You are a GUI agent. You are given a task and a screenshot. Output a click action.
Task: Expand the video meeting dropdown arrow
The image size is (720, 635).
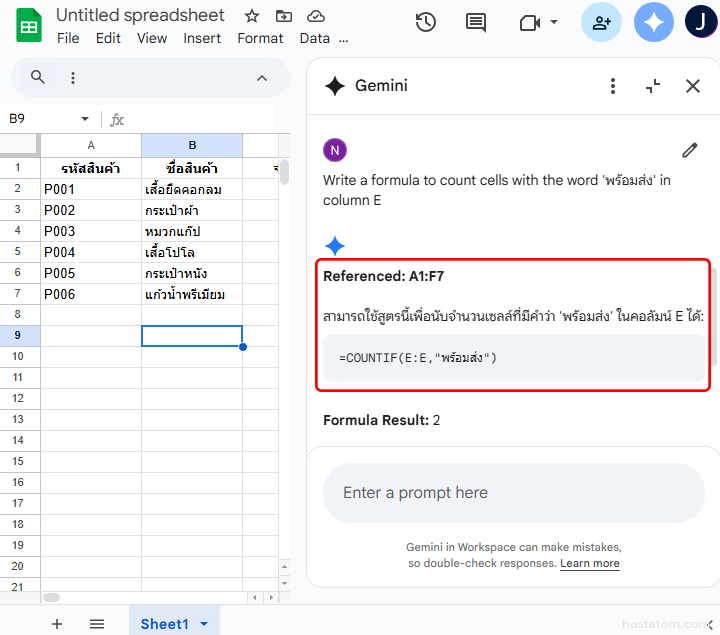(x=554, y=22)
